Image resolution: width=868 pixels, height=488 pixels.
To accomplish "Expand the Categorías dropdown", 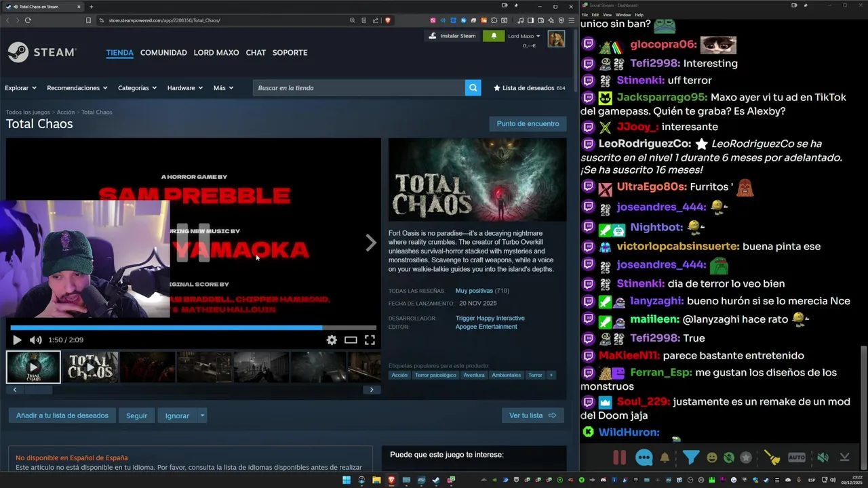I will (137, 88).
